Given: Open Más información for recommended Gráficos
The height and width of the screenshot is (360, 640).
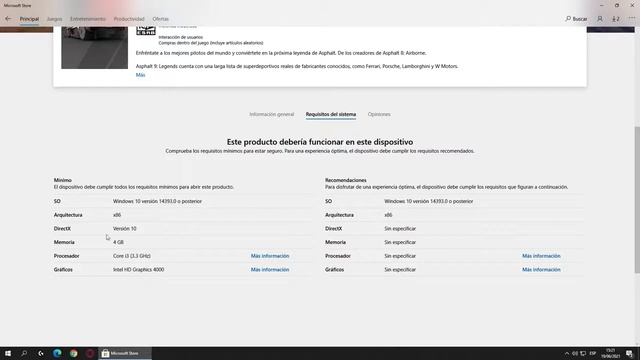Looking at the screenshot, I should (541, 270).
